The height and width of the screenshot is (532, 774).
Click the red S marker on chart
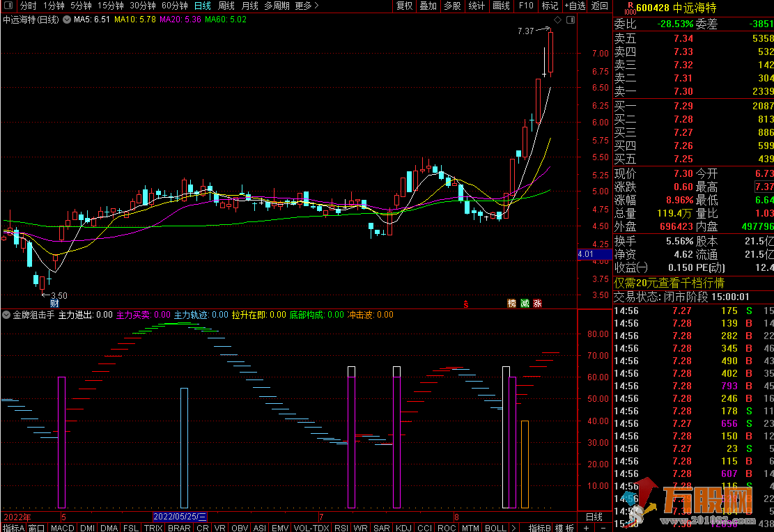(x=465, y=304)
